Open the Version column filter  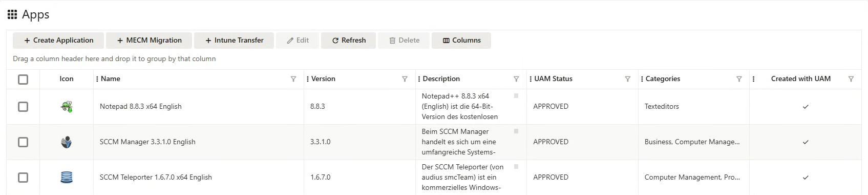pos(405,79)
